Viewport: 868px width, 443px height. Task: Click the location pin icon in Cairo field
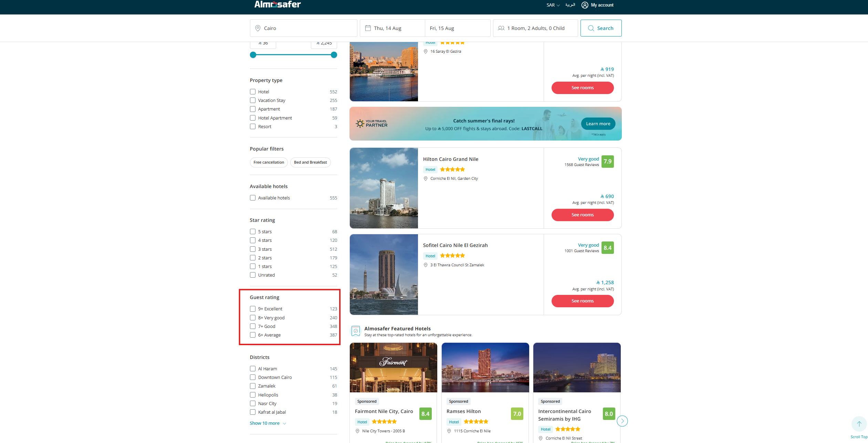(258, 28)
